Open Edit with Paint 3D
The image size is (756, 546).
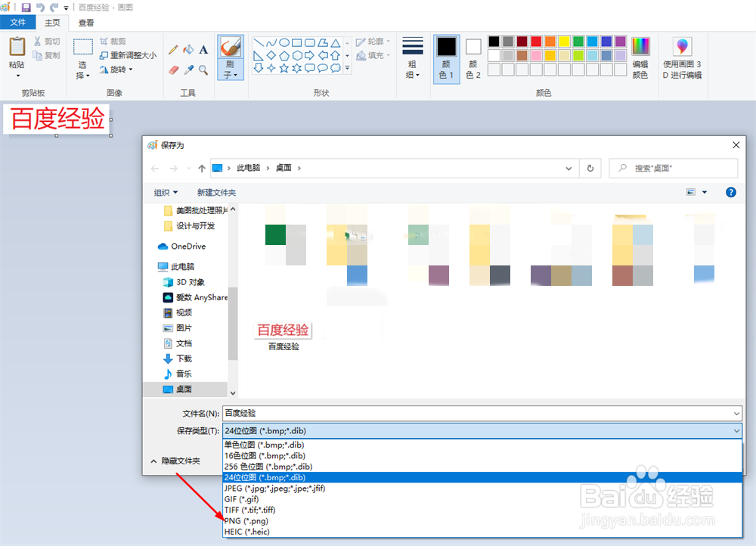tap(682, 57)
